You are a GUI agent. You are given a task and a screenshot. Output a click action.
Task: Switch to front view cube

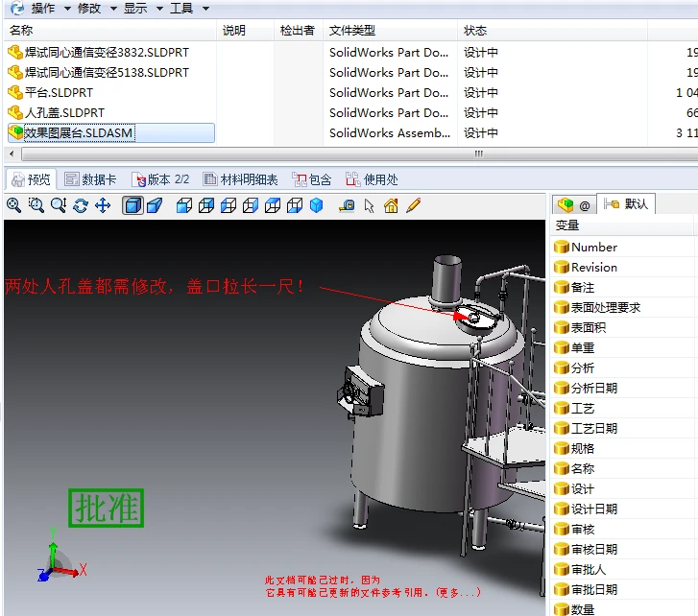184,205
